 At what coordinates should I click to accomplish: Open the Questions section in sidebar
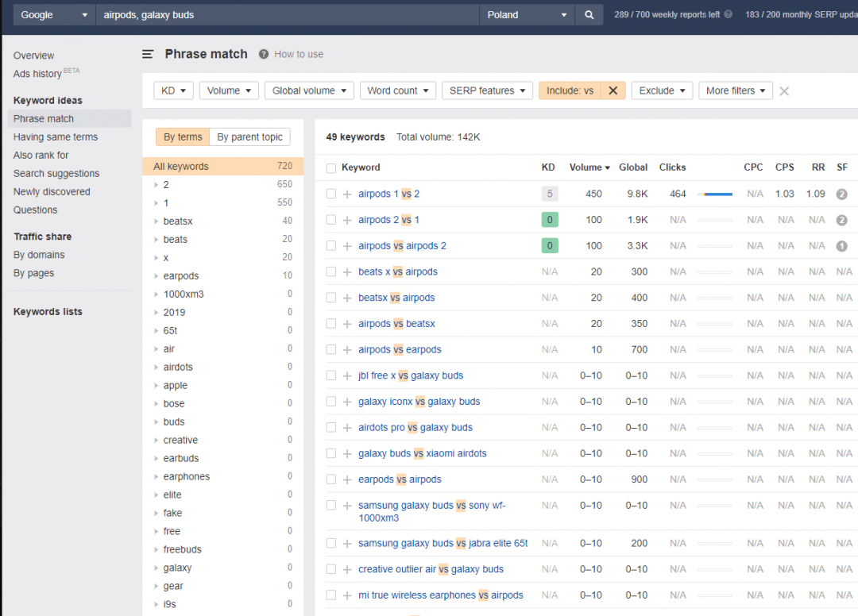click(x=35, y=210)
